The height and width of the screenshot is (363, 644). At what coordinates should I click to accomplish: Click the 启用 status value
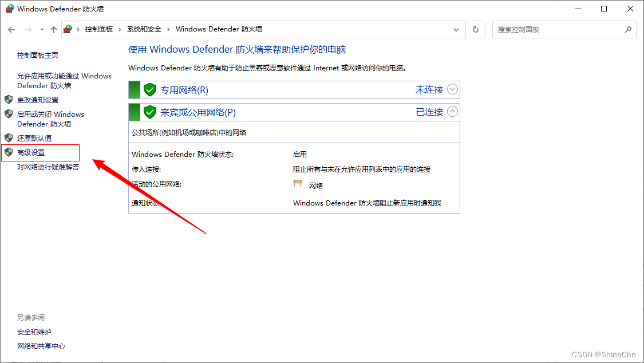(300, 155)
